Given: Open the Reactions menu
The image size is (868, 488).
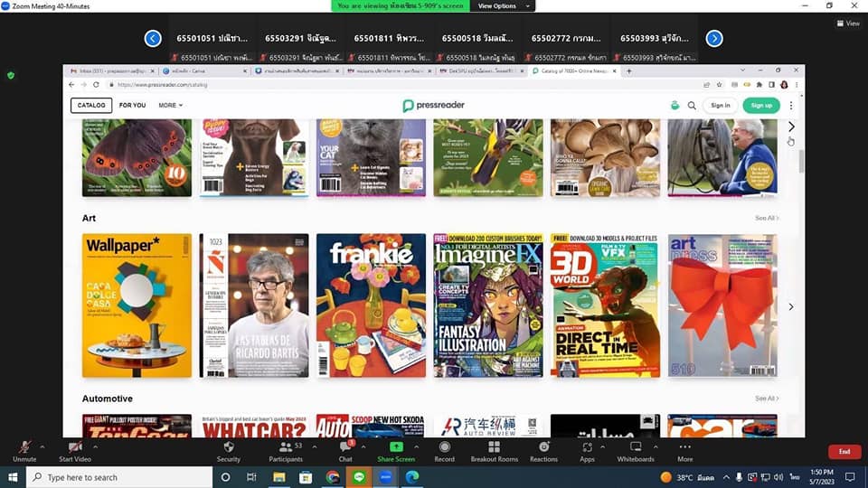Looking at the screenshot, I should [x=543, y=448].
